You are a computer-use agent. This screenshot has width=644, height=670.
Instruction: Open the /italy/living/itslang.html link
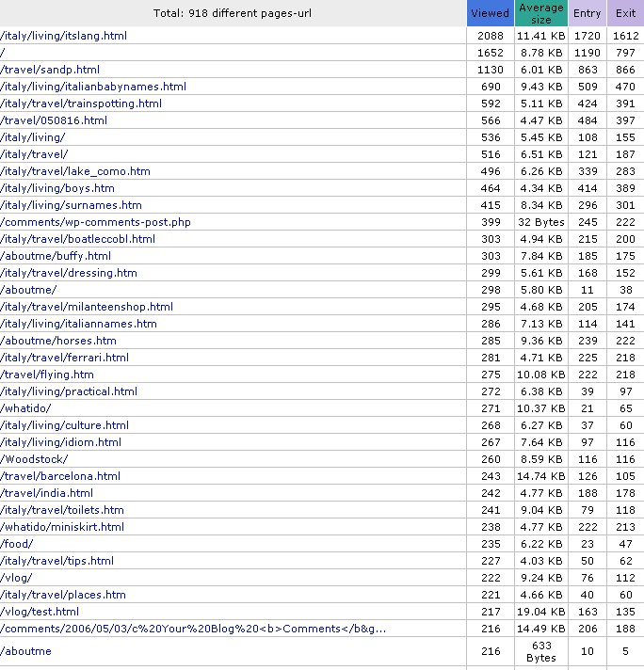pos(64,36)
